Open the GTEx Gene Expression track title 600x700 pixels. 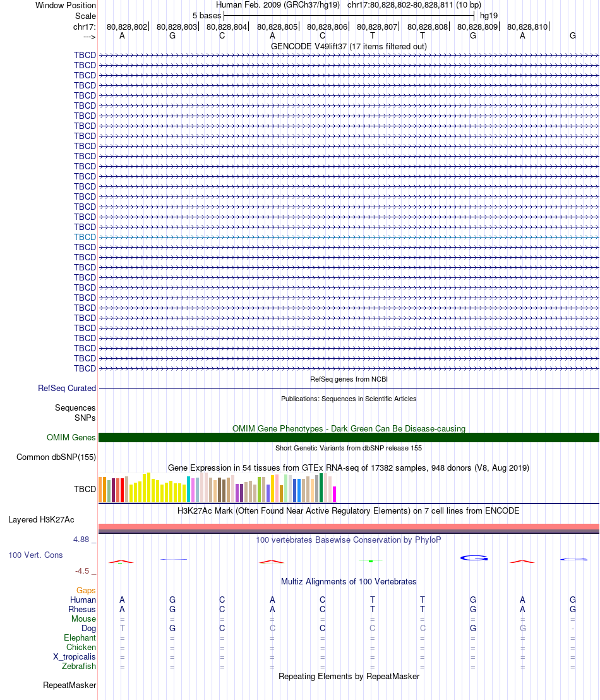coord(349,468)
